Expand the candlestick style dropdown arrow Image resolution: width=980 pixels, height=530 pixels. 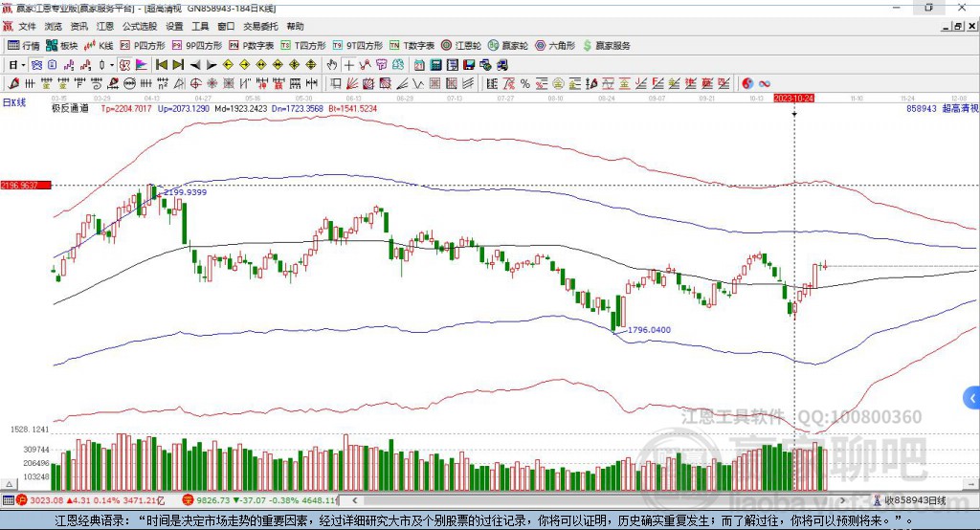point(112,65)
